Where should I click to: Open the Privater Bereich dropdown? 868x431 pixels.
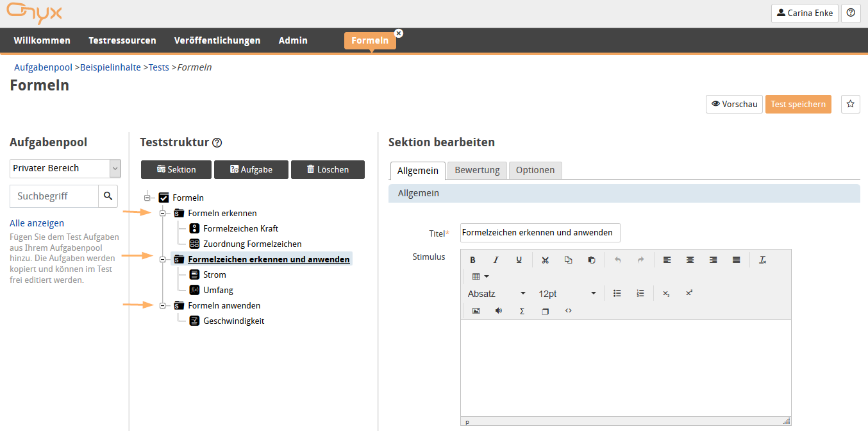click(65, 168)
